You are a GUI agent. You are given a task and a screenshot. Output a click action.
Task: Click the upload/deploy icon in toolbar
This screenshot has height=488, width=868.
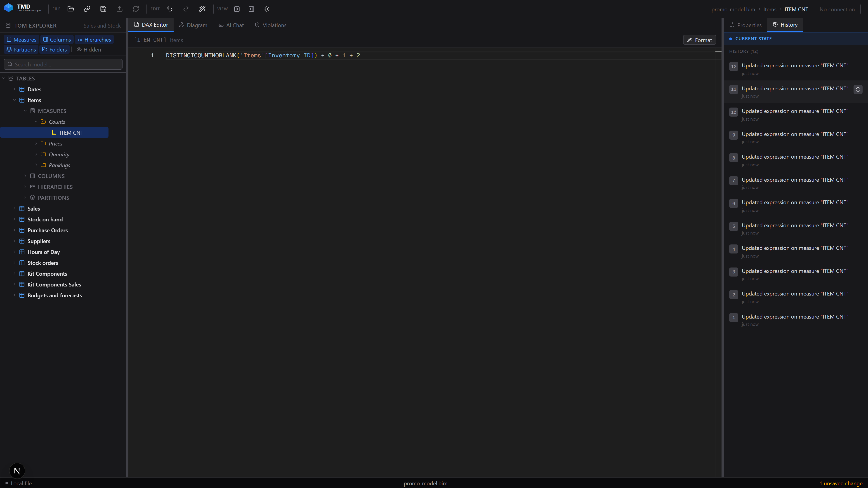coord(120,9)
